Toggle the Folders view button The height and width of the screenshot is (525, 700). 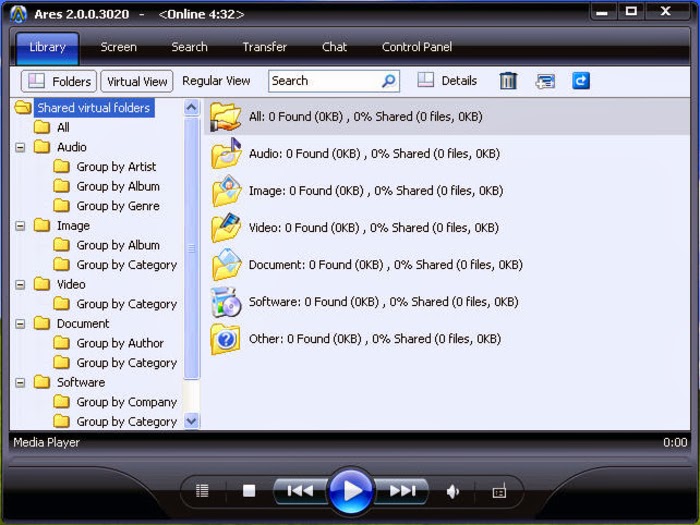click(59, 81)
